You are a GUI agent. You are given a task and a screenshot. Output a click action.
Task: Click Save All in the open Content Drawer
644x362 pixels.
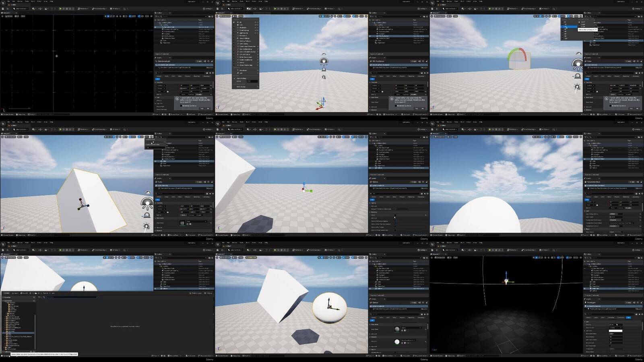click(25, 293)
